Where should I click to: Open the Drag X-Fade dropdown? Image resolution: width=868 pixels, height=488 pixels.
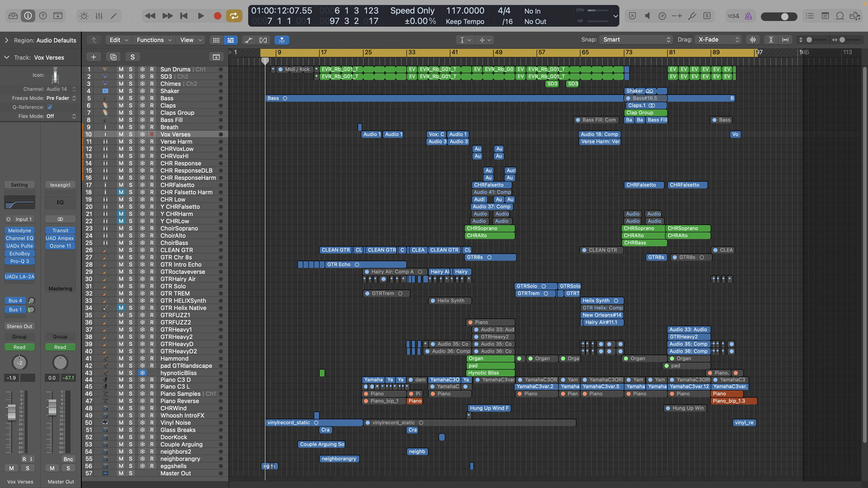[718, 40]
